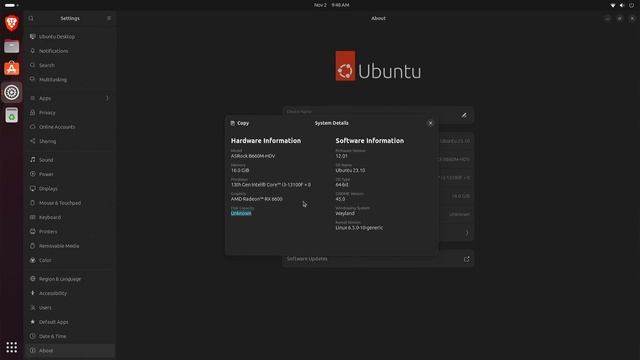
Task: Click '13th Gen Intel Core i3-13100F' processor value
Action: 271,185
